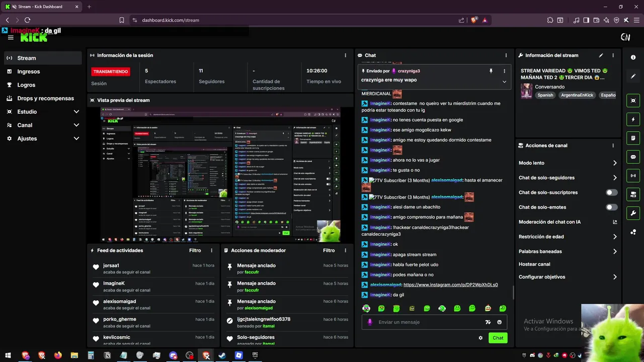The height and width of the screenshot is (362, 644).
Task: Click the purple microphone icon in chat input
Action: [370, 322]
